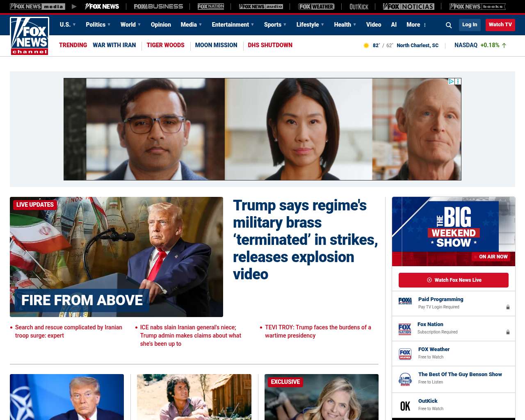
Task: Go to the Video section
Action: [x=374, y=25]
